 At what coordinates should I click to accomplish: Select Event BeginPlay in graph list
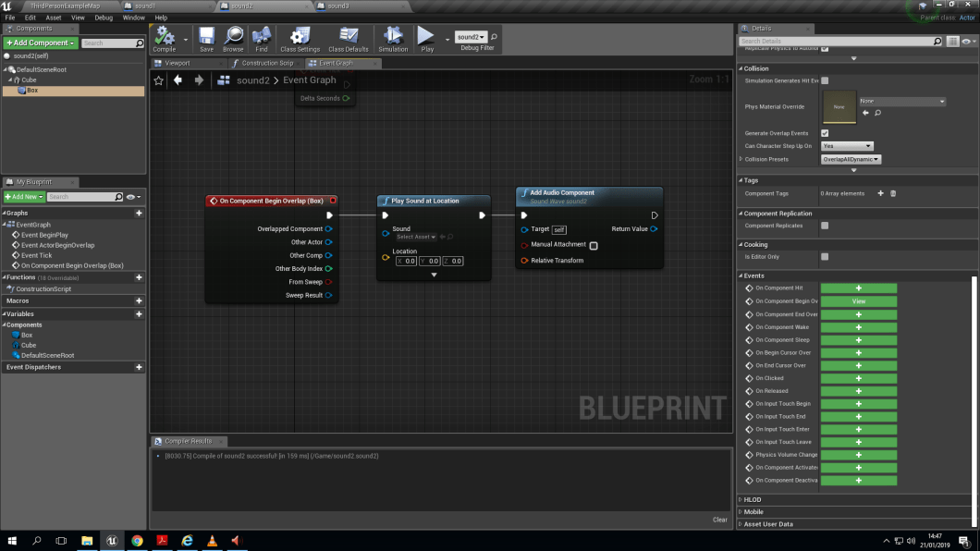pyautogui.click(x=44, y=235)
